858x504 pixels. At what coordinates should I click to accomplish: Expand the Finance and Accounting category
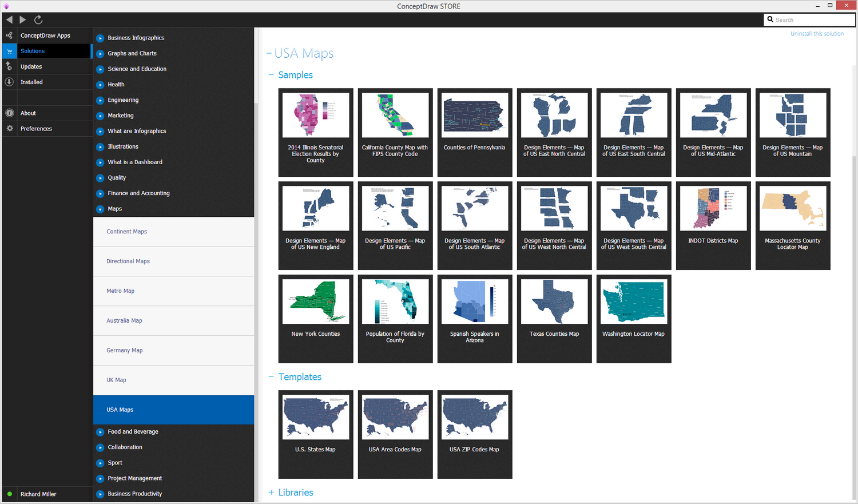(x=100, y=194)
